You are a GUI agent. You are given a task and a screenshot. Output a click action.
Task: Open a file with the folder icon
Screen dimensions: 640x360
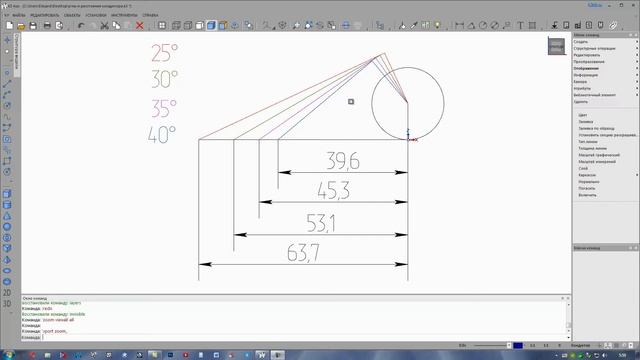coord(21,26)
